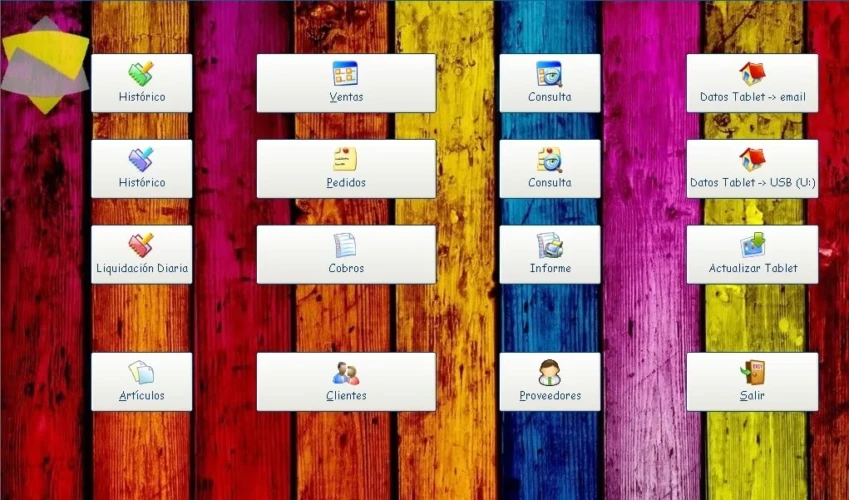This screenshot has width=849, height=500.
Task: Open the Pedidos orders screen
Action: [x=346, y=169]
